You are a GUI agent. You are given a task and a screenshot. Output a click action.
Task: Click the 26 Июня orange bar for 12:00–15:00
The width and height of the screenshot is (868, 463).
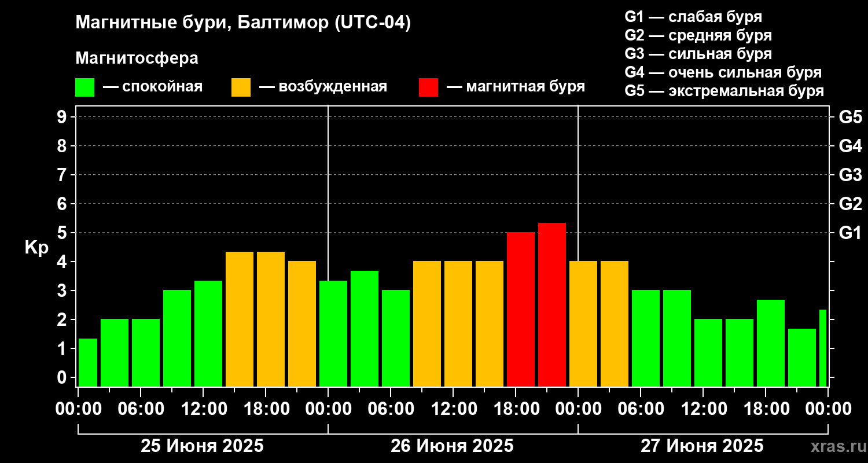458,324
